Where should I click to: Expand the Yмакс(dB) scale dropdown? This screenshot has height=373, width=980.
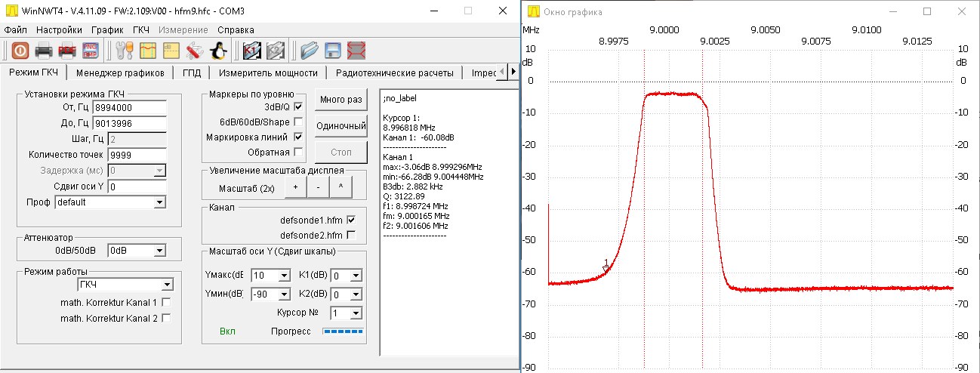[x=271, y=276]
